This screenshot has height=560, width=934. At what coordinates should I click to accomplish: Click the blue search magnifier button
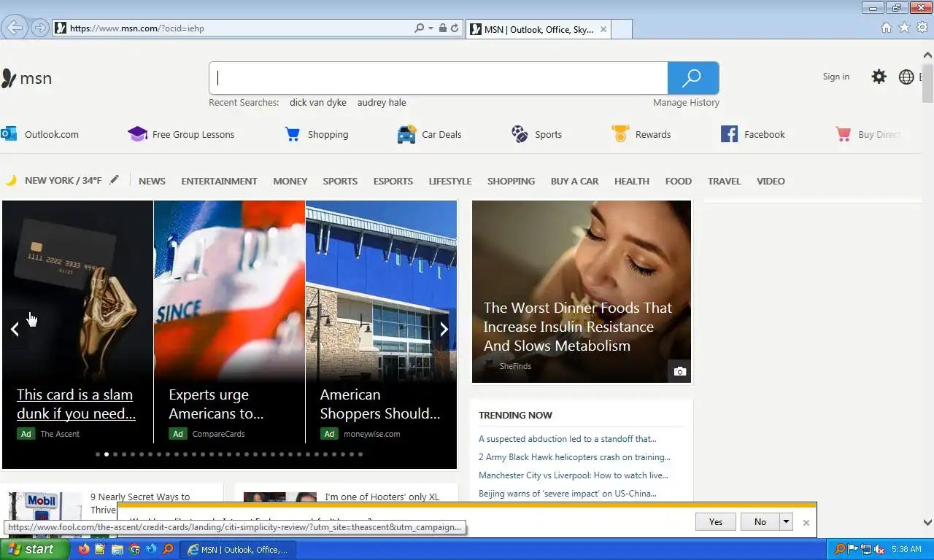point(693,78)
